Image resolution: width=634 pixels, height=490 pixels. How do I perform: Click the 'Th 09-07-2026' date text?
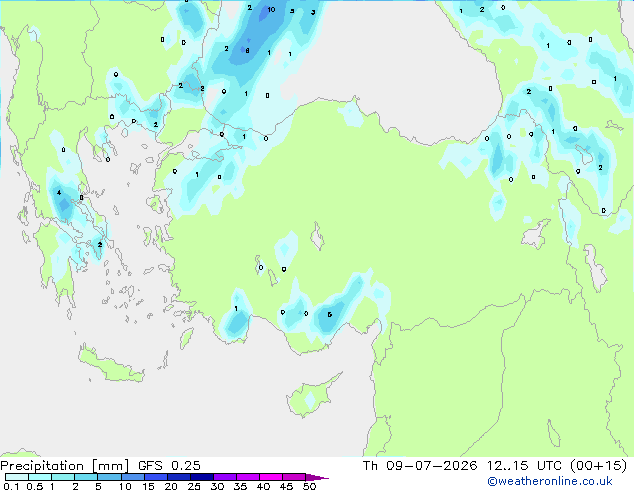(x=420, y=466)
